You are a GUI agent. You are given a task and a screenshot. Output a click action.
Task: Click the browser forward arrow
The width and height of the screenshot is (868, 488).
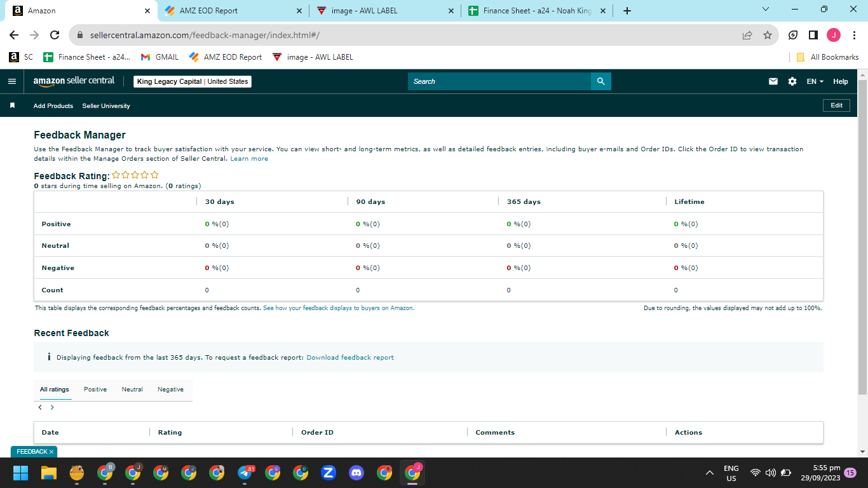[34, 36]
